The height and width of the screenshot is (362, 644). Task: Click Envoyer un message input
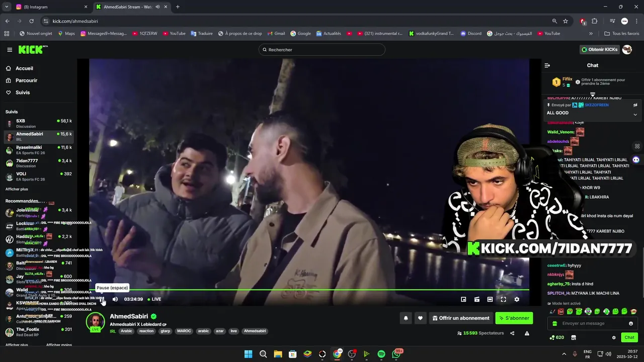[x=593, y=323]
